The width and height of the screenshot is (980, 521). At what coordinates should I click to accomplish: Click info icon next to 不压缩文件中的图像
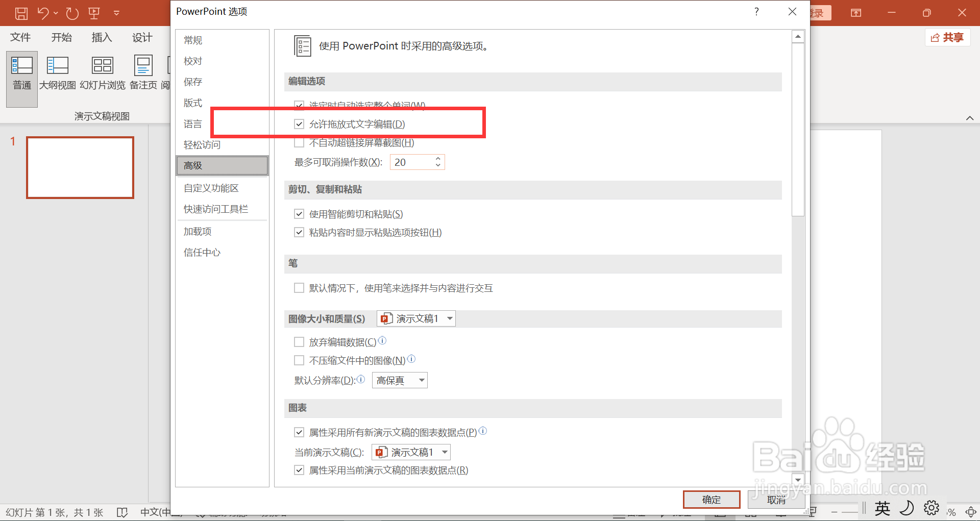click(411, 359)
